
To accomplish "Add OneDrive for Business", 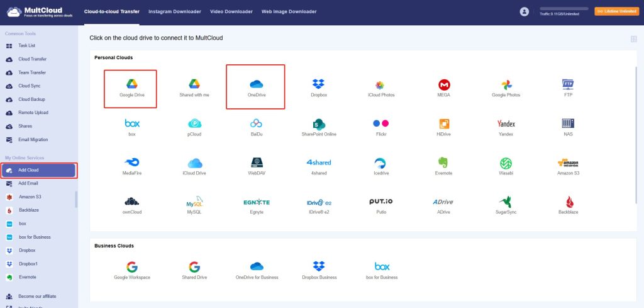I will (257, 270).
